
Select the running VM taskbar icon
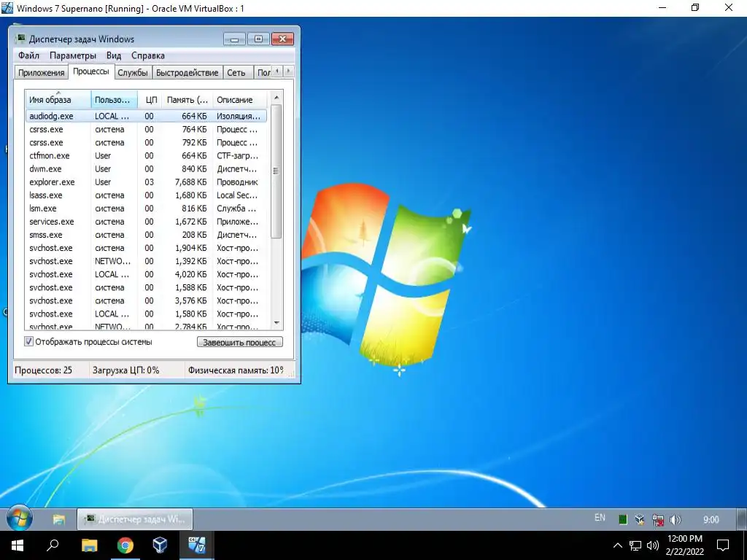point(196,545)
